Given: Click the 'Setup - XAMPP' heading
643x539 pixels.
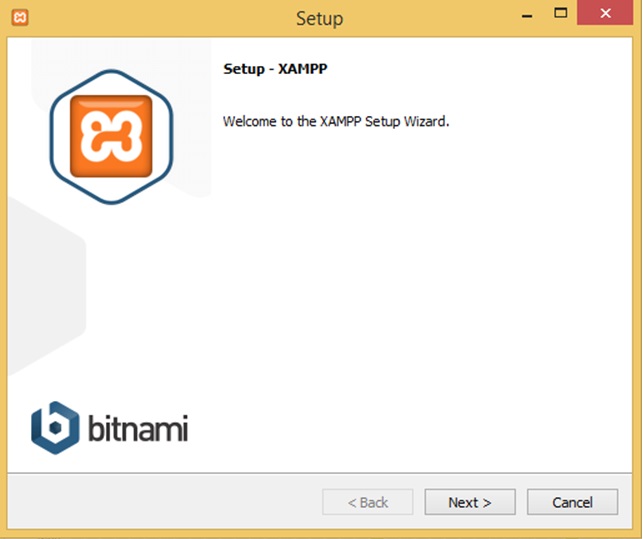Looking at the screenshot, I should point(275,69).
